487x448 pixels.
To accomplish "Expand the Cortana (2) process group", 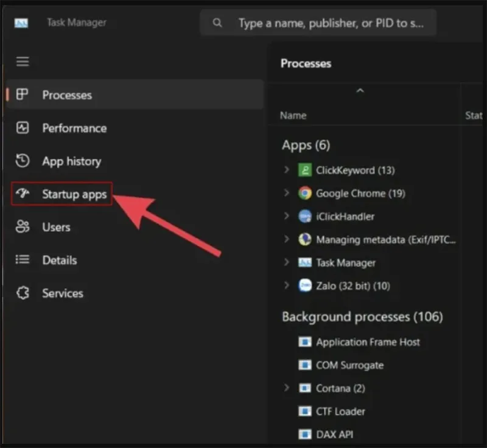I will point(286,388).
